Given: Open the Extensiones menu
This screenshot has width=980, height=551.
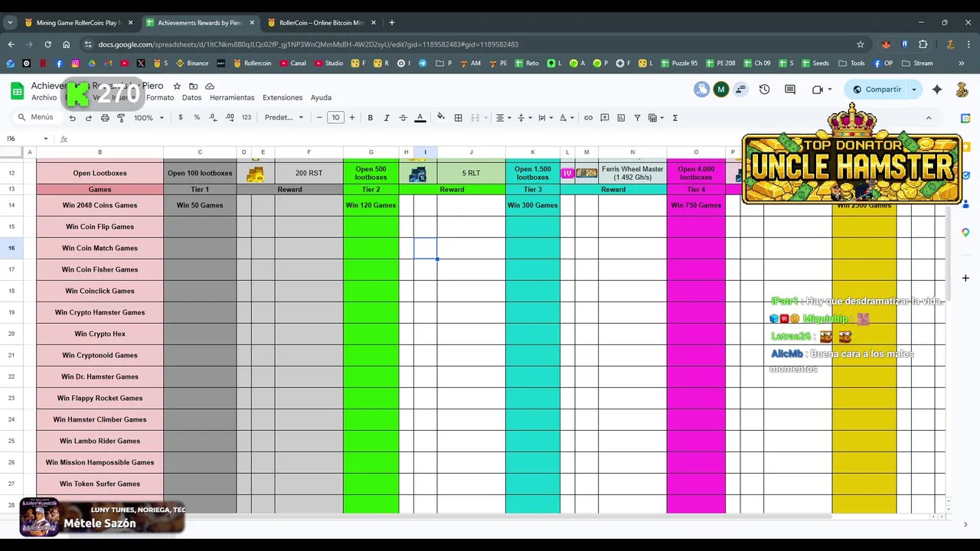Looking at the screenshot, I should pos(283,98).
